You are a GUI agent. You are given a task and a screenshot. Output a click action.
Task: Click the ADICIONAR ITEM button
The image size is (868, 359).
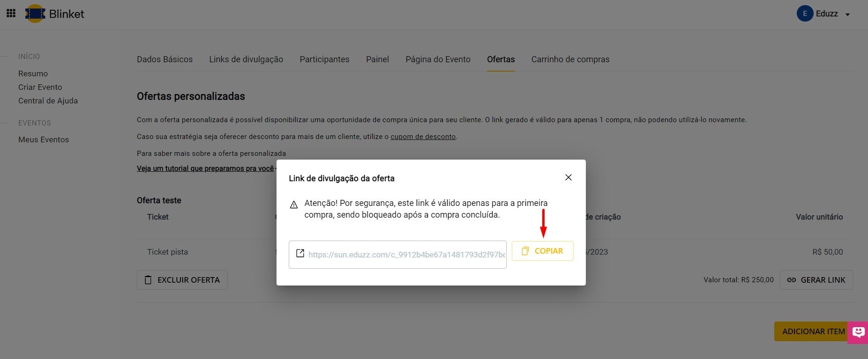pyautogui.click(x=813, y=331)
